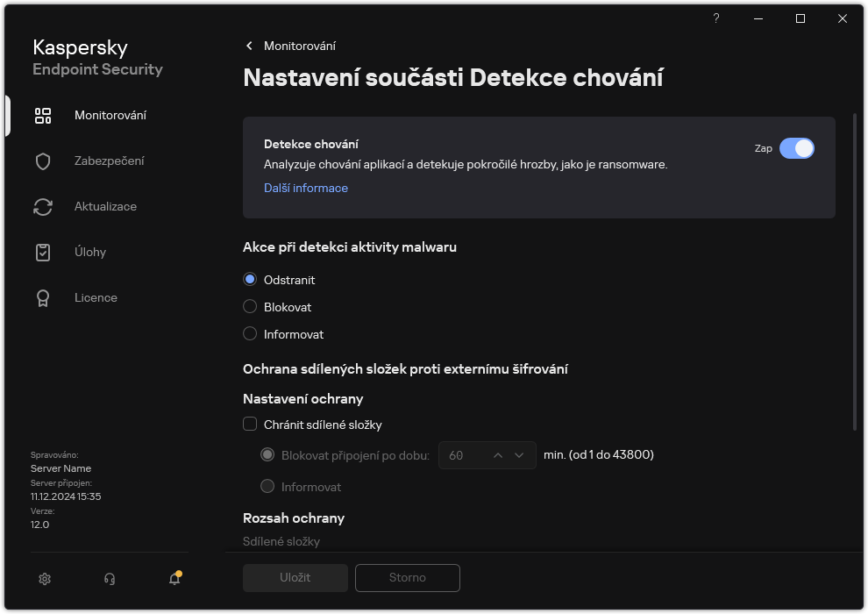Open help with the question mark

(x=715, y=18)
